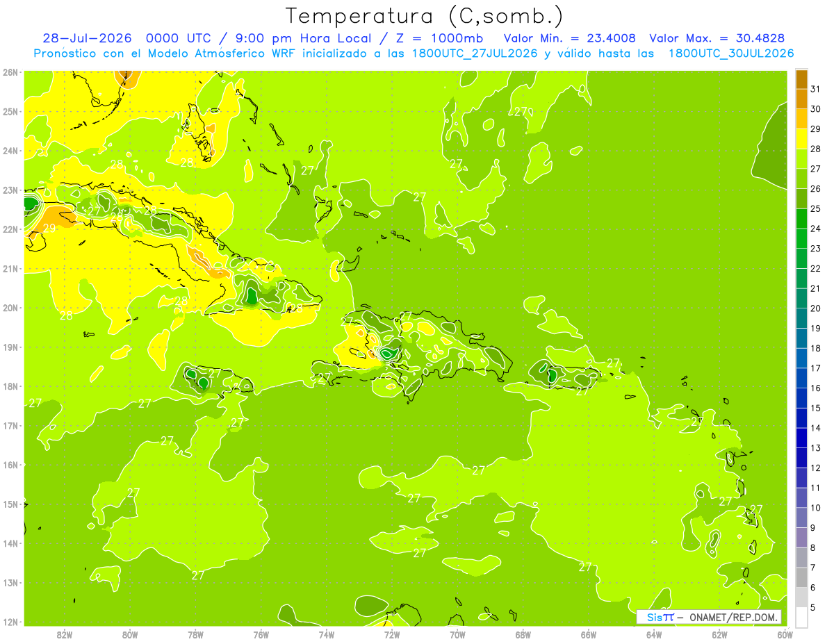The width and height of the screenshot is (834, 644).
Task: Click the Temperatura (C,somb.) chart title
Action: pos(424,16)
